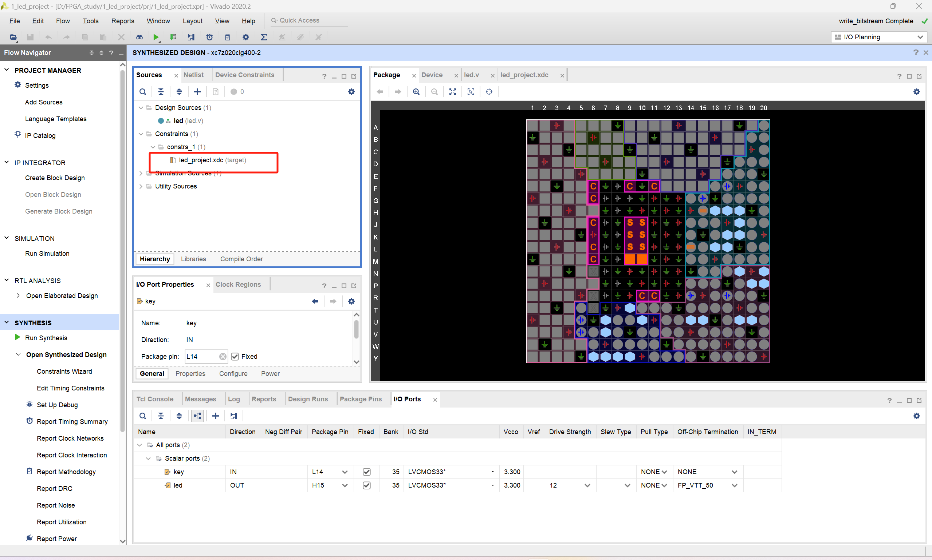Click the green Run toolbar icon

click(156, 37)
